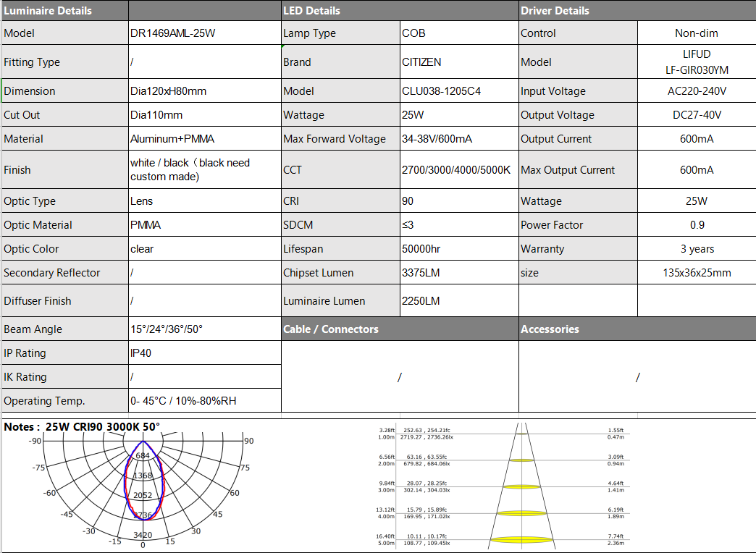This screenshot has width=756, height=553.
Task: Select the DC27-40V output voltage cell
Action: [x=697, y=115]
